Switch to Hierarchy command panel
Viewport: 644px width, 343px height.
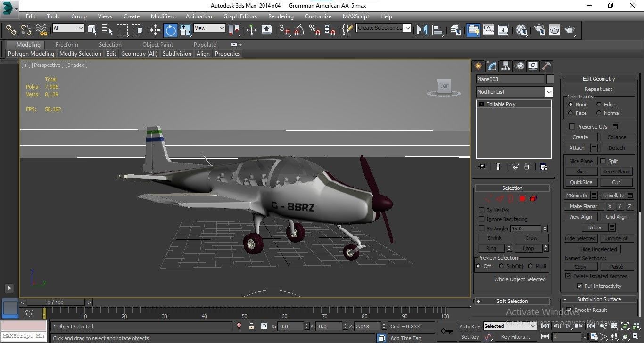(x=505, y=65)
